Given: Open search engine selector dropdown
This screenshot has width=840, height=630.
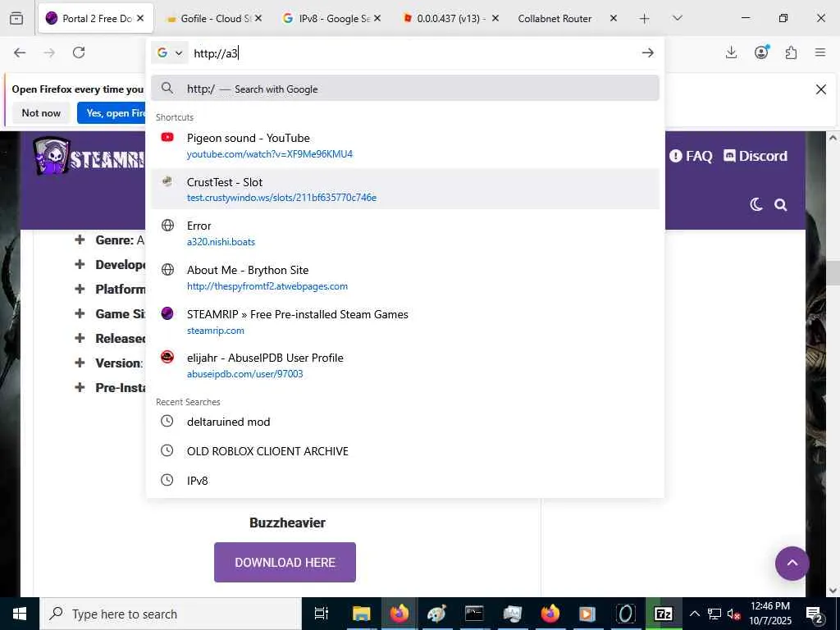Looking at the screenshot, I should (x=170, y=52).
